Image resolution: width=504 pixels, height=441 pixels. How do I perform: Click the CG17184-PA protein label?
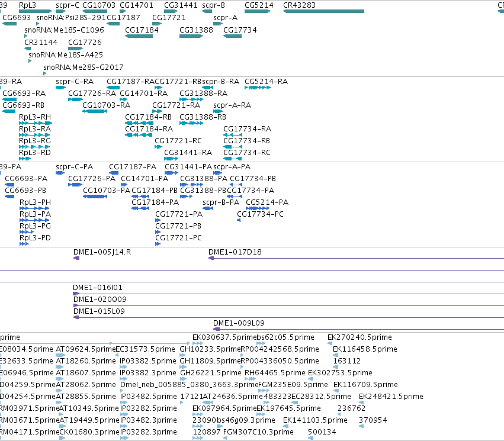(x=155, y=202)
